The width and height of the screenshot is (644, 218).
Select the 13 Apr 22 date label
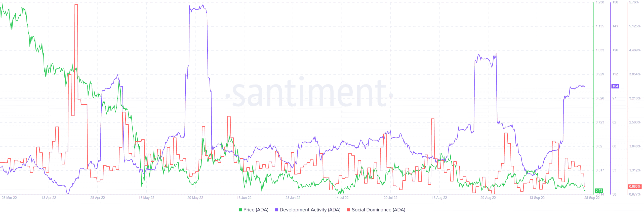click(x=49, y=198)
